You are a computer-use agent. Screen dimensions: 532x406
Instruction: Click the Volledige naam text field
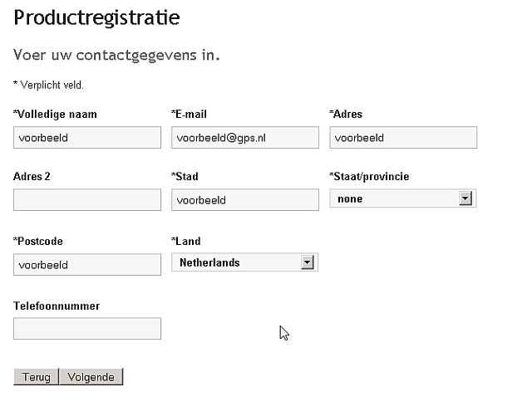87,138
